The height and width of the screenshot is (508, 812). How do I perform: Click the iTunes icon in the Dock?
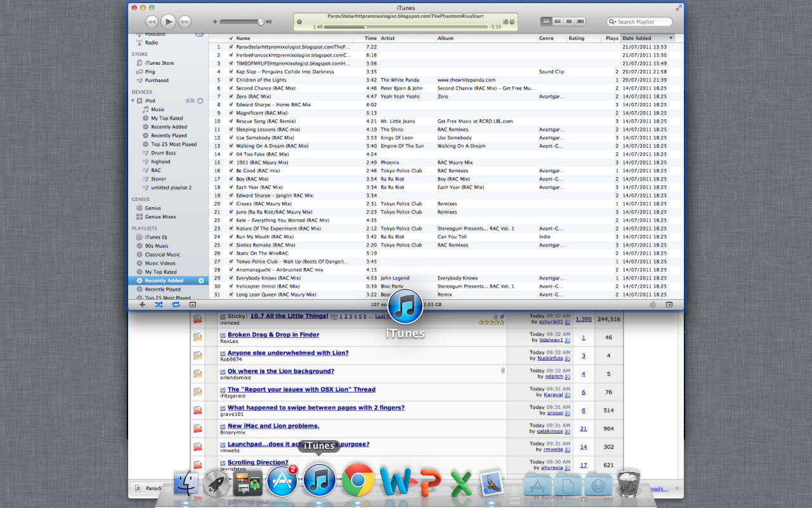coord(319,479)
